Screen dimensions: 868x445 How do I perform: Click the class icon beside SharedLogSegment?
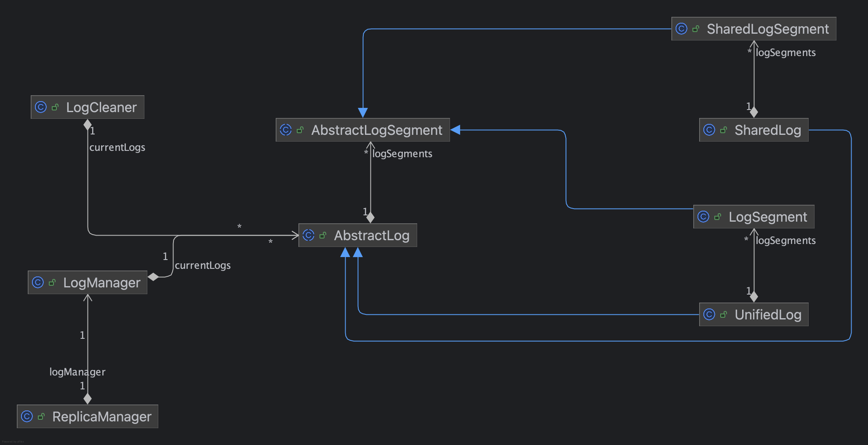tap(682, 29)
